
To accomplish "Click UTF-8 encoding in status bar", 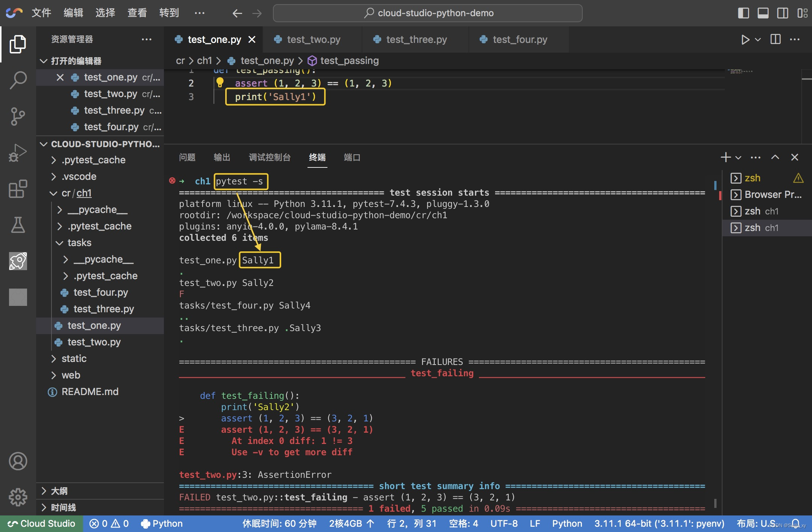I will tap(504, 524).
